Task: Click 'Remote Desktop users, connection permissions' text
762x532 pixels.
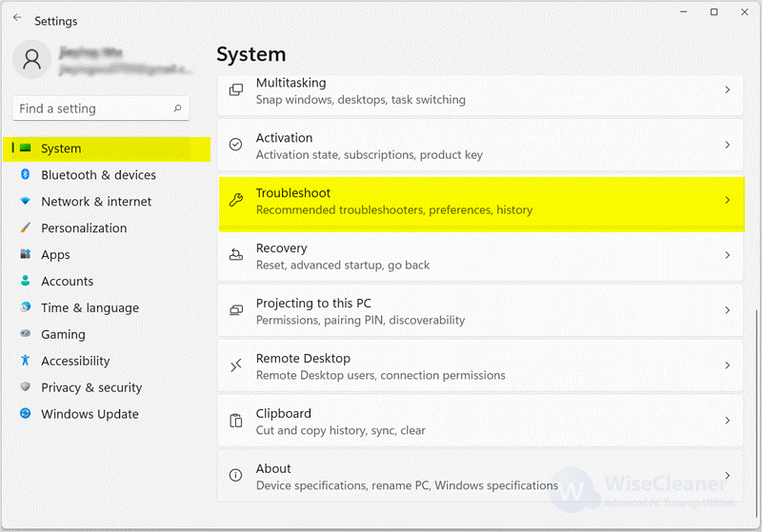Action: pyautogui.click(x=380, y=375)
